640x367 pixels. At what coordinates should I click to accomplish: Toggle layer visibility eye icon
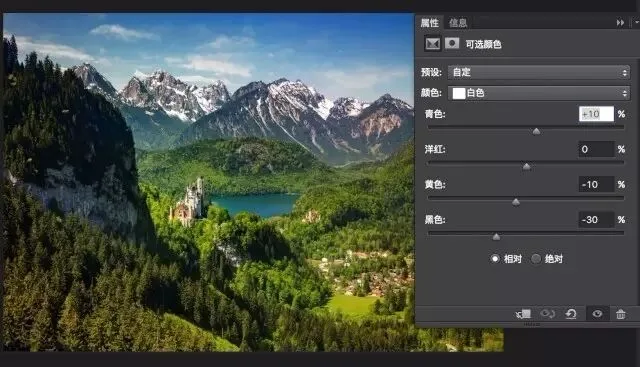[597, 314]
